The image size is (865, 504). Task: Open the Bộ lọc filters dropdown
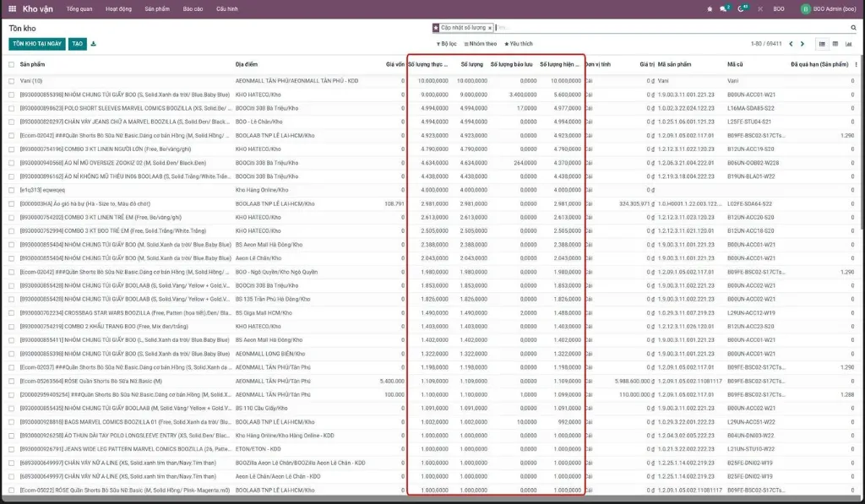point(446,44)
